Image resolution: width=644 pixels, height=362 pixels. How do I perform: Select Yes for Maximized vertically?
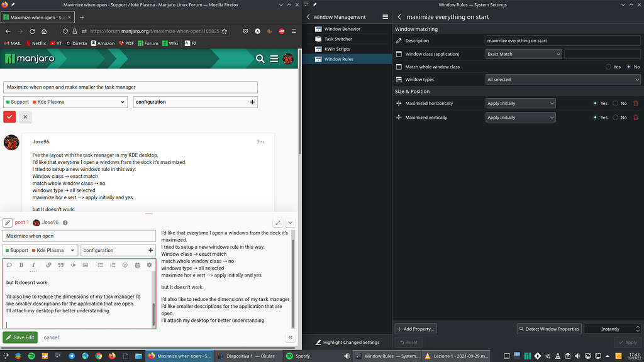point(596,117)
